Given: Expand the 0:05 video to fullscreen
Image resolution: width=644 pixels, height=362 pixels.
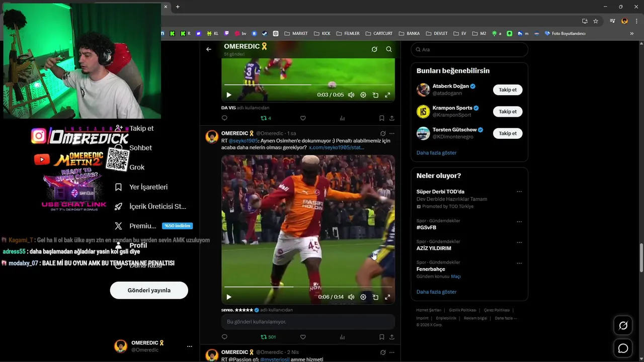Looking at the screenshot, I should pyautogui.click(x=387, y=95).
